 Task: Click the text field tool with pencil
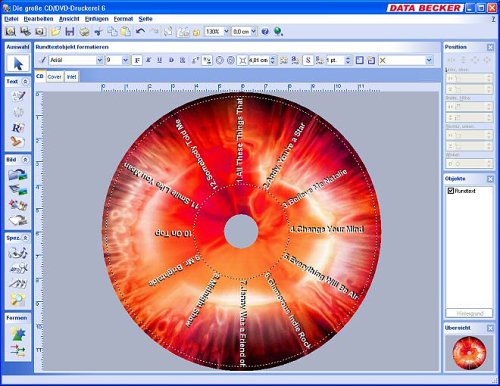click(18, 97)
